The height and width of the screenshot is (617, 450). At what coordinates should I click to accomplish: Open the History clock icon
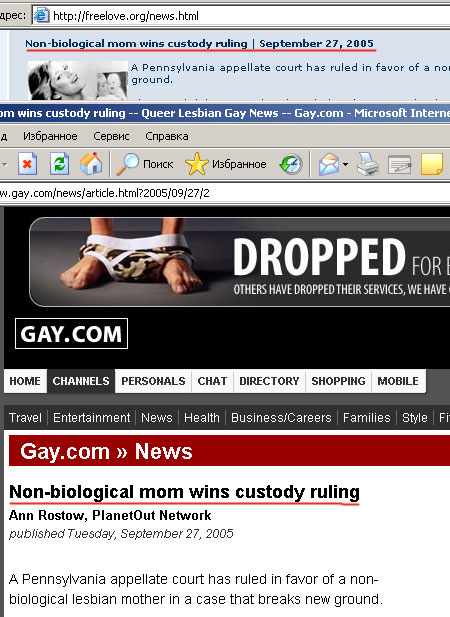(291, 164)
